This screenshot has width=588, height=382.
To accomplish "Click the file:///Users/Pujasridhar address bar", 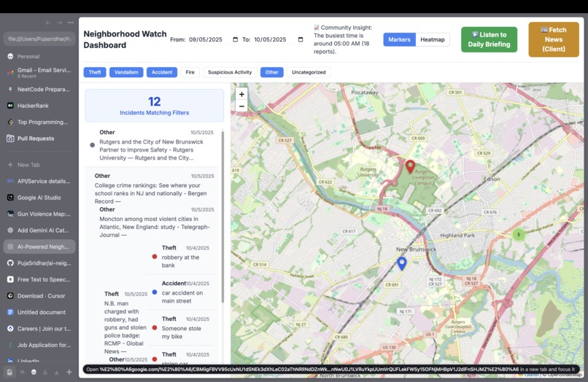I will click(x=39, y=39).
